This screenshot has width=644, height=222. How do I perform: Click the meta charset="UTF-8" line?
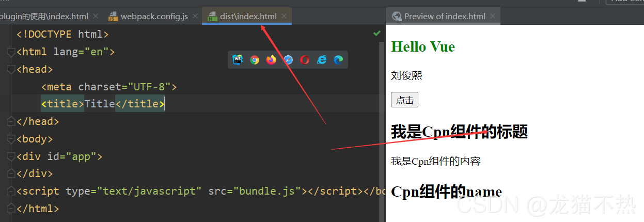[109, 87]
